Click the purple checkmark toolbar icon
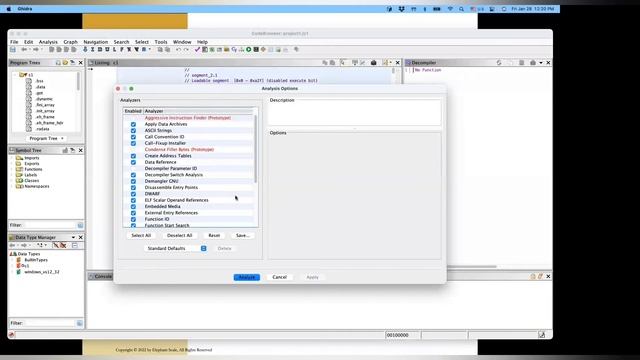Viewport: 640px width, 360px height. pyautogui.click(x=197, y=50)
